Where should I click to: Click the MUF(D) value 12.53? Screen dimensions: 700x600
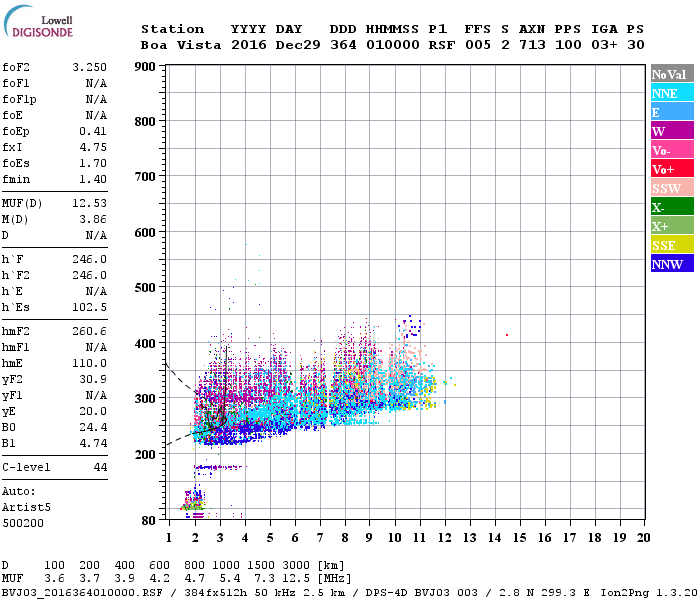pyautogui.click(x=89, y=203)
